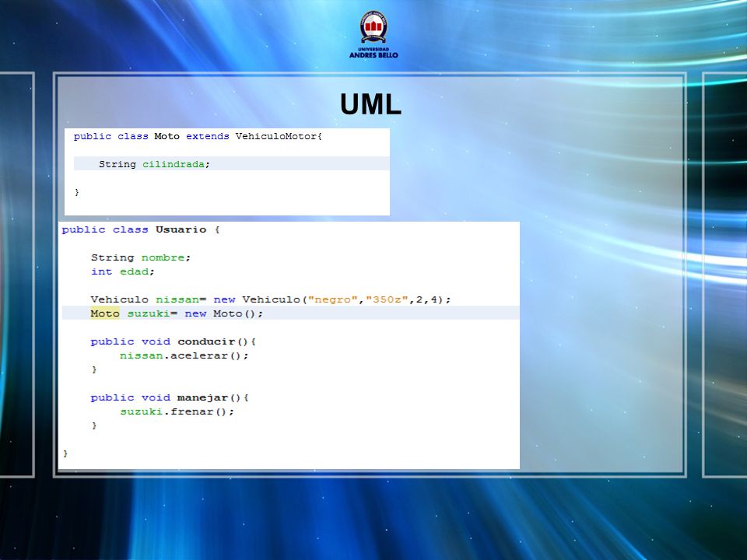747x560 pixels.
Task: Click 'public class Usuario {' line
Action: tap(141, 229)
